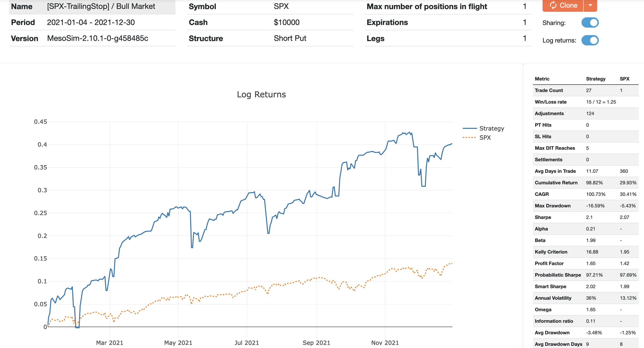
Task: Select the Sharpe metric row
Action: (543, 217)
